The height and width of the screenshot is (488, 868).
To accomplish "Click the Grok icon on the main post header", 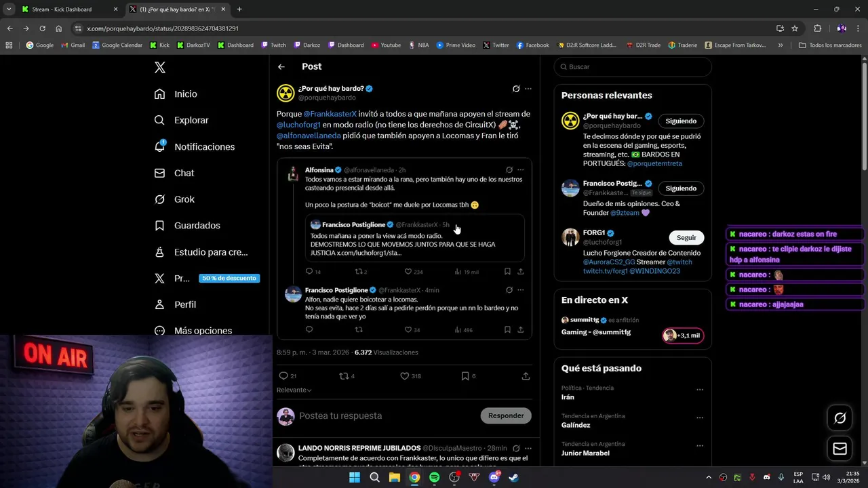I will pos(516,89).
